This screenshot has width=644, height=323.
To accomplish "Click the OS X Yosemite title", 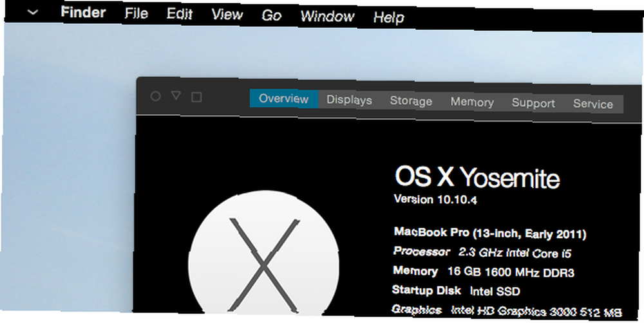I will (477, 178).
